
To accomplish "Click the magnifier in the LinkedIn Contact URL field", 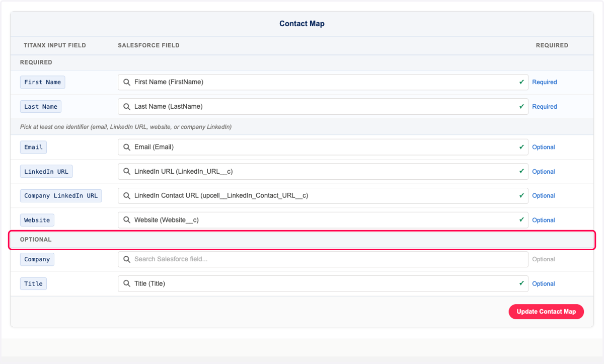I will [x=127, y=196].
